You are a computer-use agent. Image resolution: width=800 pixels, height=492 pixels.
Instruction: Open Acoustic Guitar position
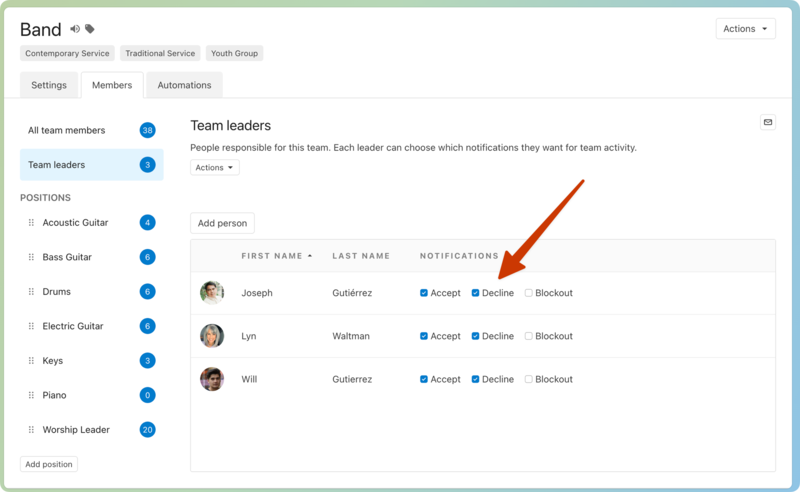pyautogui.click(x=76, y=223)
